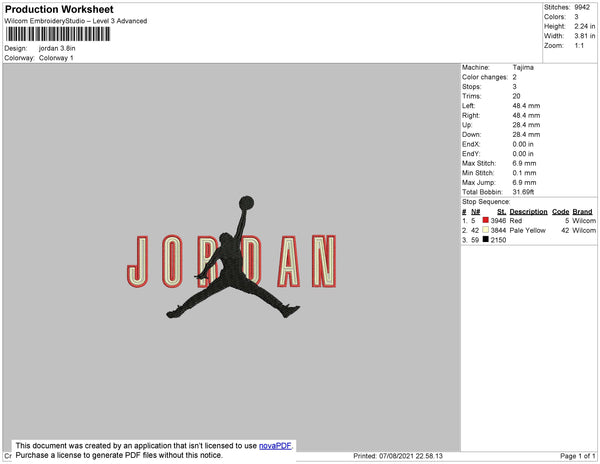Click stitch count 3844 in row 2
Image resolution: width=600 pixels, height=464 pixels.
(498, 230)
